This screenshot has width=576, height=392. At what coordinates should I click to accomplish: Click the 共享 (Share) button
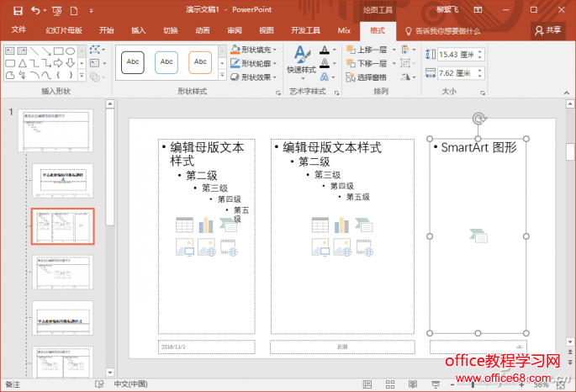tap(548, 30)
